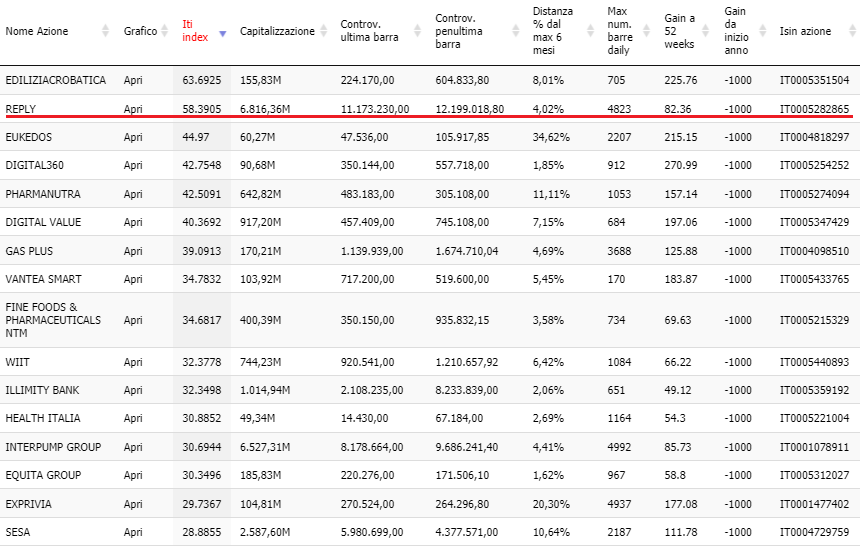The height and width of the screenshot is (546, 860).
Task: Click ISIN code IT0005351504
Action: pos(814,80)
